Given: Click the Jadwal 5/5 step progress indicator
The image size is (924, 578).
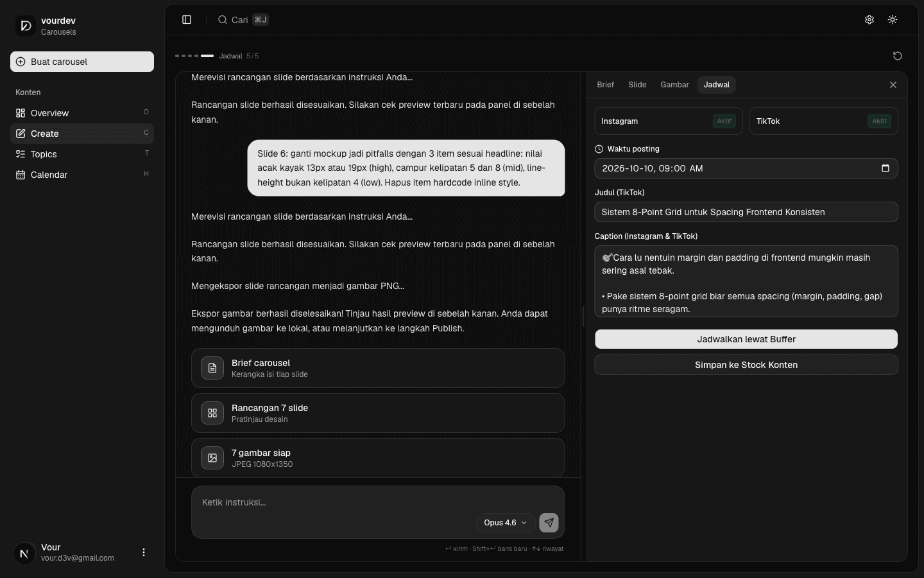Looking at the screenshot, I should (x=217, y=56).
